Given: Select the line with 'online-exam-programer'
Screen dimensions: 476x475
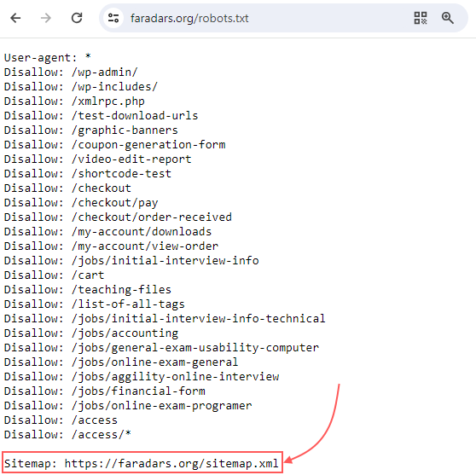Looking at the screenshot, I should point(128,406).
